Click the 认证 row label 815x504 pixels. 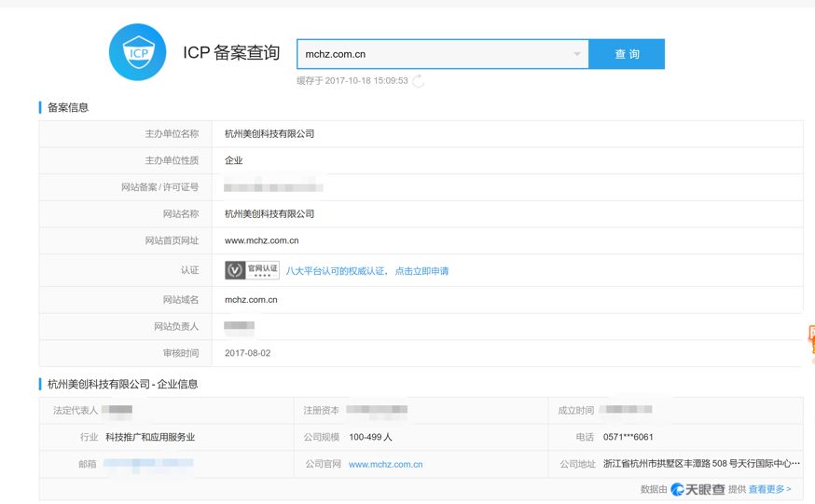(x=189, y=270)
